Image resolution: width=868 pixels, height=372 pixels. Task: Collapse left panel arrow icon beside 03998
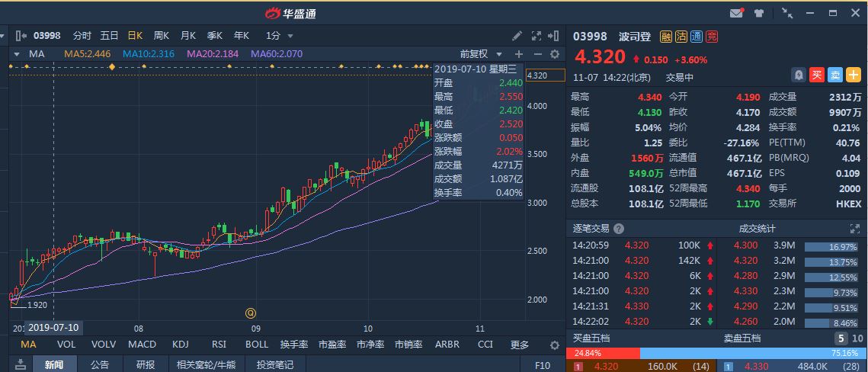(x=21, y=36)
